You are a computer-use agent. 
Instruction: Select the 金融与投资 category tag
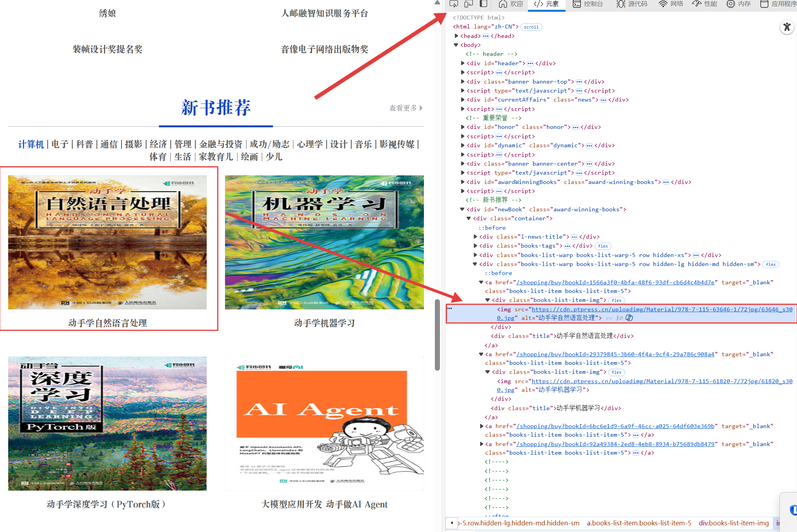pyautogui.click(x=221, y=145)
